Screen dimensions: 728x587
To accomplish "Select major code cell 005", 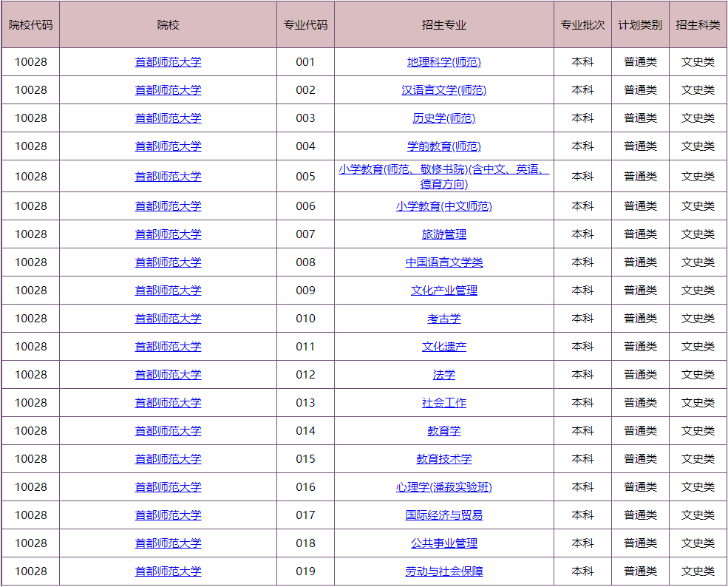I will 305,177.
